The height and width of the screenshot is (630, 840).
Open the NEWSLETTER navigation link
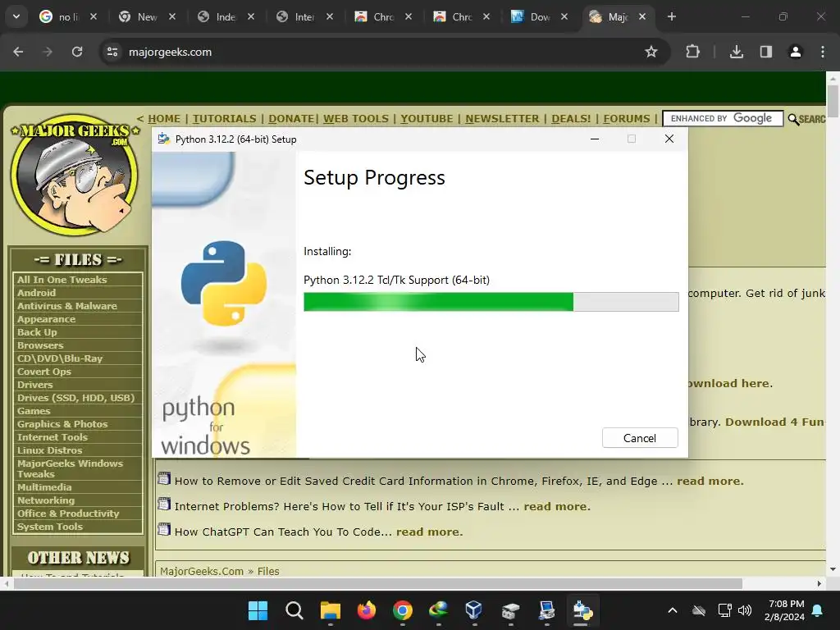[x=502, y=118]
